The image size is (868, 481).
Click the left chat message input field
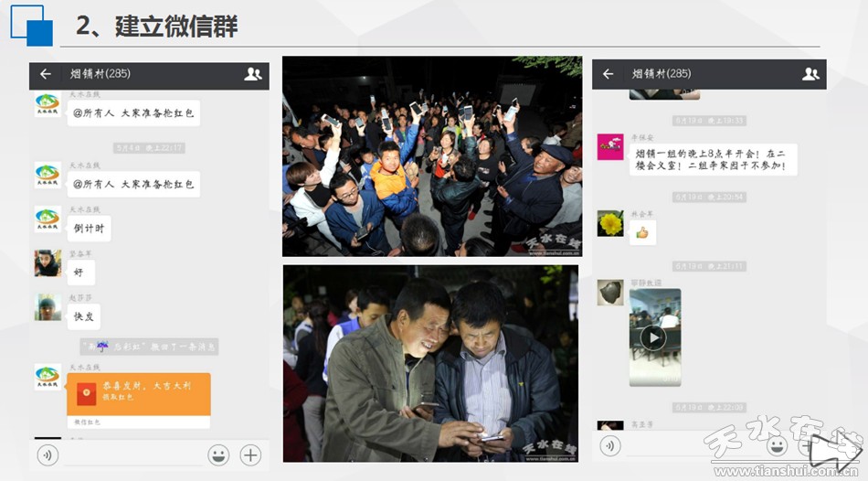(x=131, y=454)
